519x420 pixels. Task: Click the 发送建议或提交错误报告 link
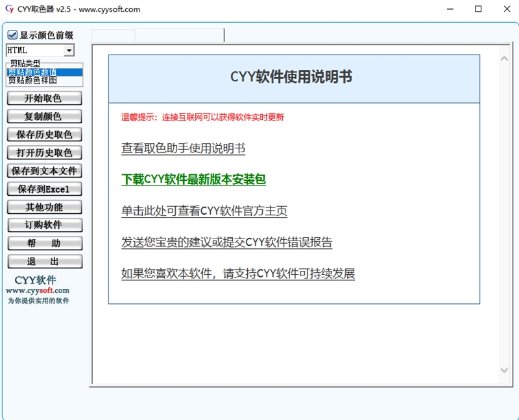(226, 242)
